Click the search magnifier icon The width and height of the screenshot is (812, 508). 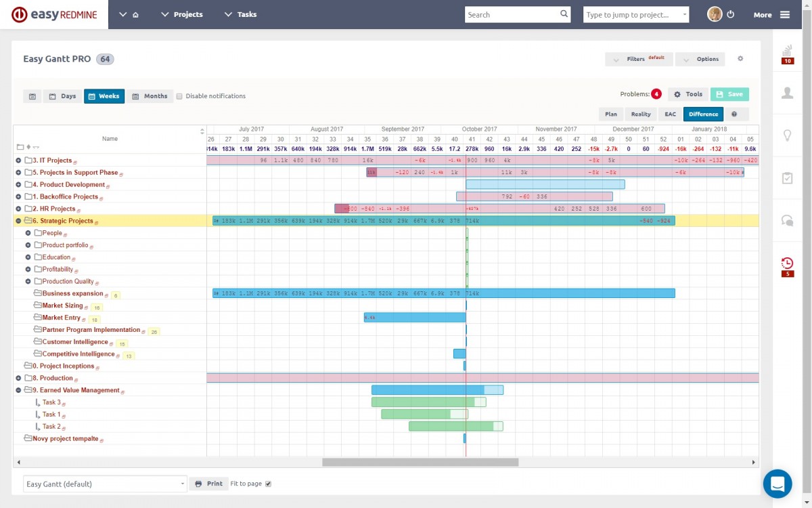click(x=564, y=14)
